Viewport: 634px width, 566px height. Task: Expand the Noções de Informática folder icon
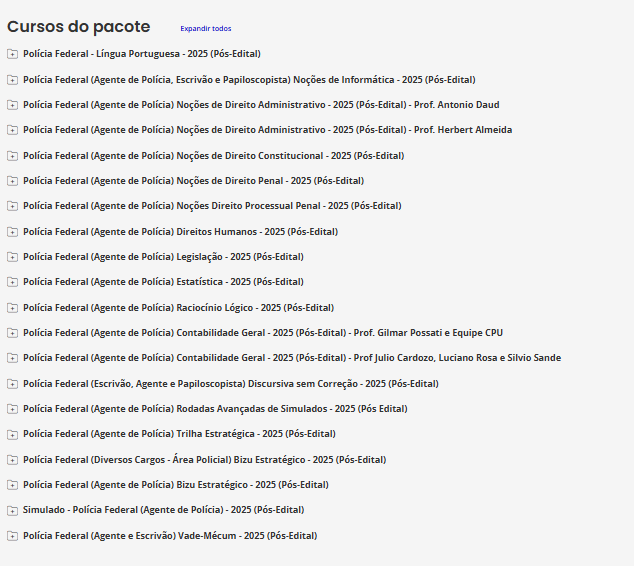[x=13, y=80]
